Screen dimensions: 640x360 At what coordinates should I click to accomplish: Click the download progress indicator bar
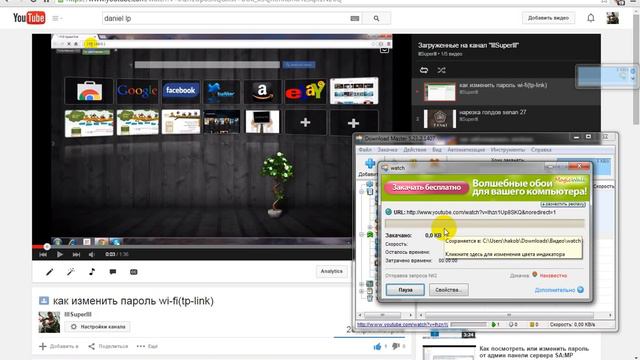pos(484,223)
